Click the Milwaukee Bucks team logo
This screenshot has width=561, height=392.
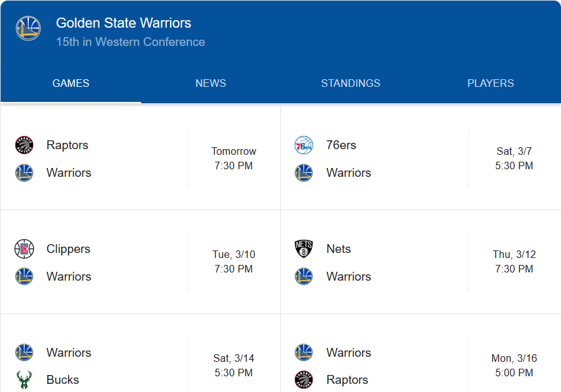coord(24,380)
